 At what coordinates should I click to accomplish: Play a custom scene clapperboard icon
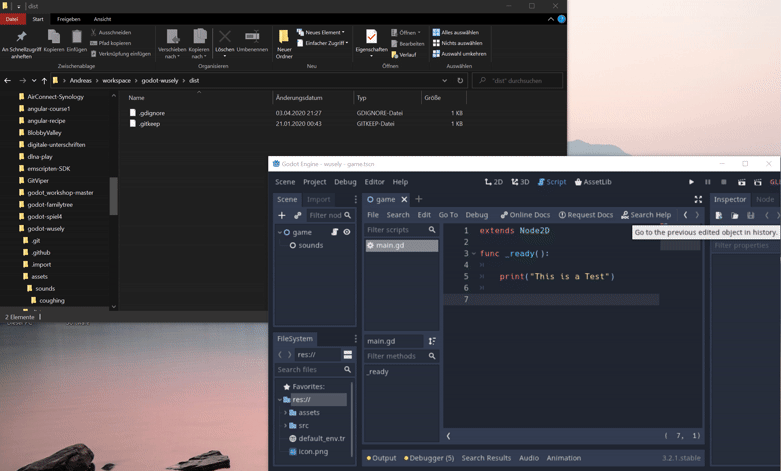[x=758, y=182]
